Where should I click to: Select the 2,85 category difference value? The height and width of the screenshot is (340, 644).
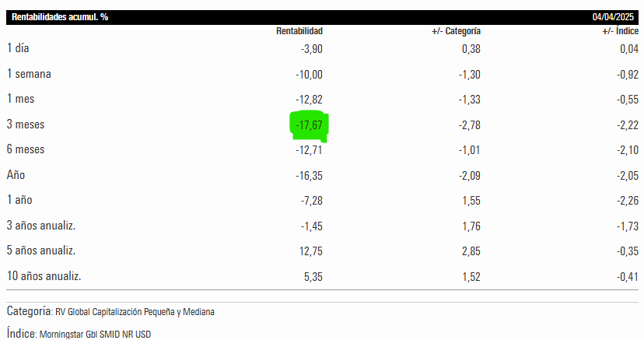[x=471, y=251]
